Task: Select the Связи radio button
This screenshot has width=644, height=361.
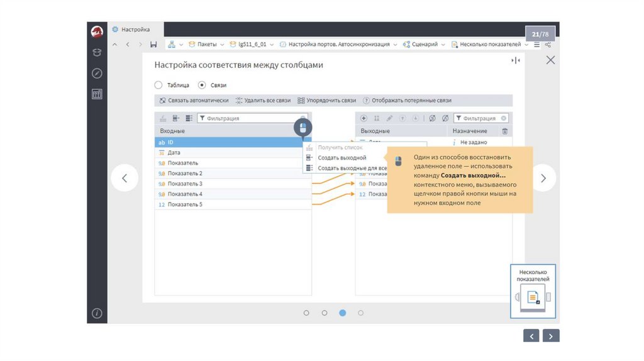Action: 202,85
